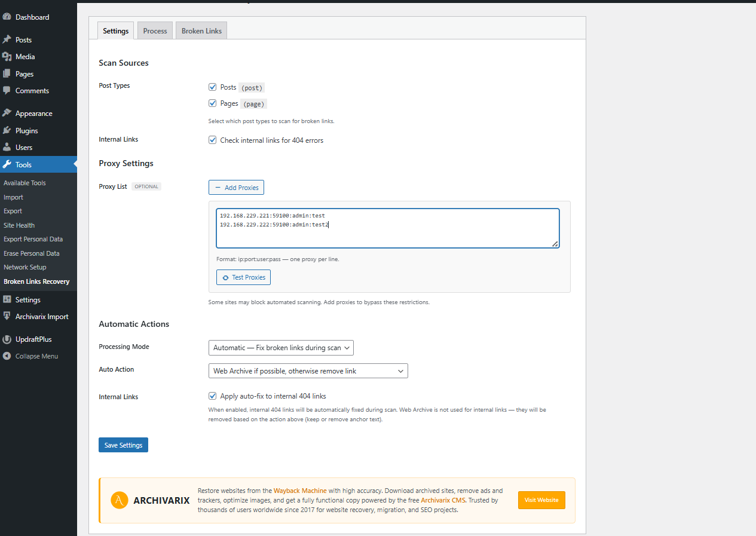Disable checking internal links for 404 errors
Image resolution: width=756 pixels, height=536 pixels.
[x=212, y=140]
